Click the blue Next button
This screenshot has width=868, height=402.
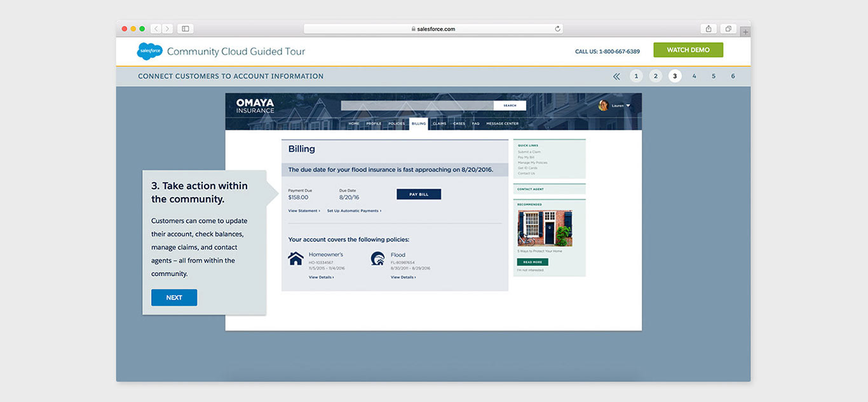pyautogui.click(x=174, y=298)
